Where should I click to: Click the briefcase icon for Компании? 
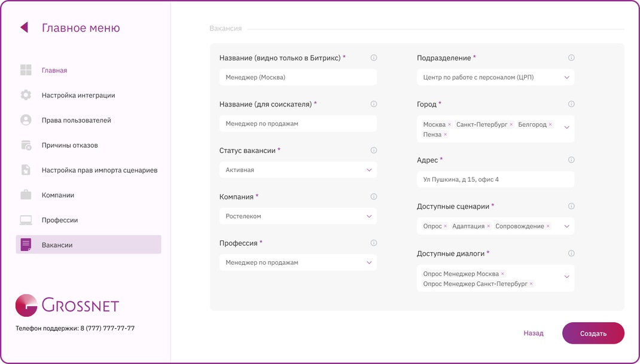pyautogui.click(x=26, y=195)
